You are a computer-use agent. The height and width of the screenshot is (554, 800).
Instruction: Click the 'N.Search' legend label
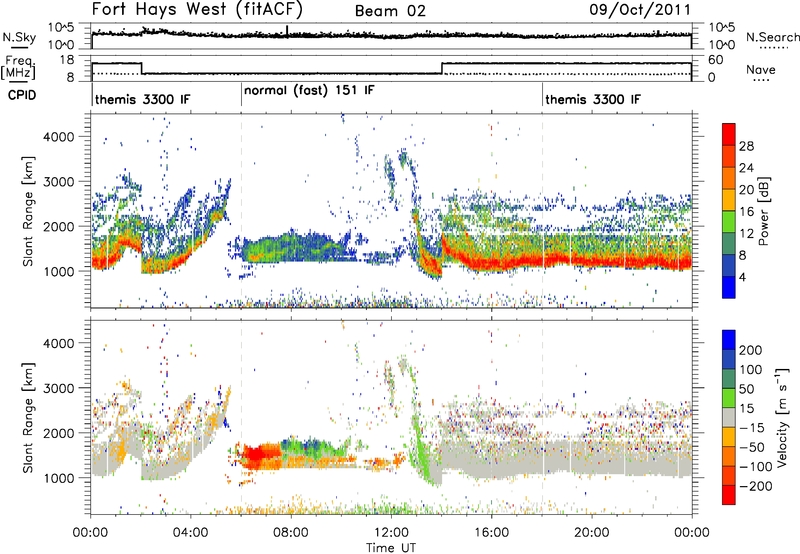(x=772, y=37)
